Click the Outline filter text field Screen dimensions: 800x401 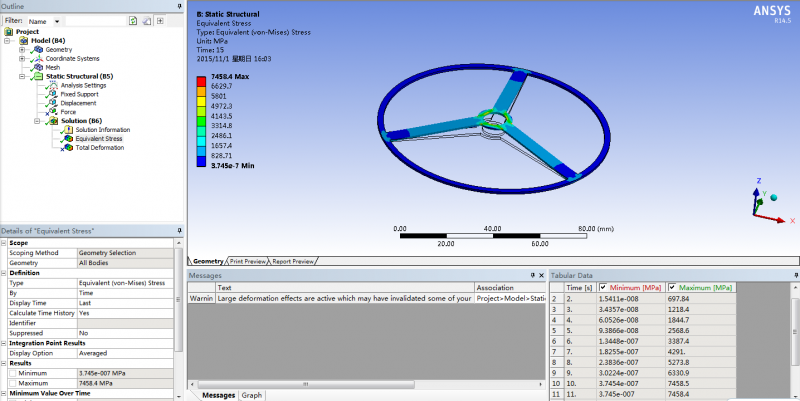94,20
